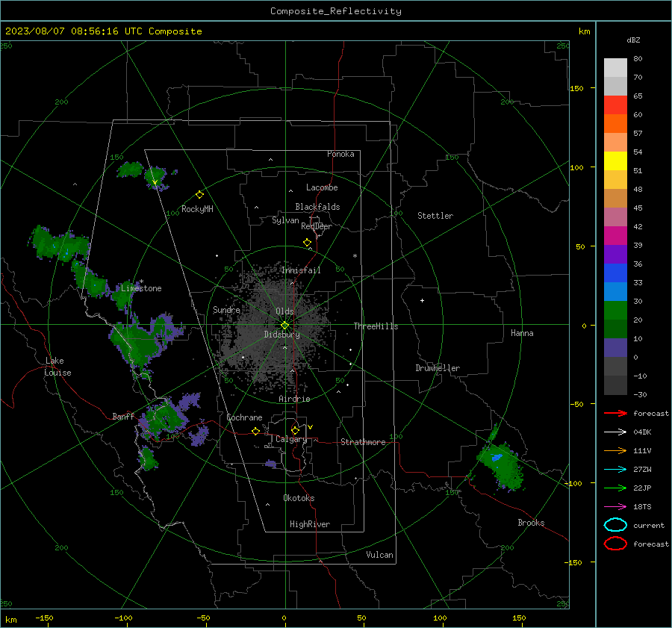Click the HighRiver label

(310, 524)
